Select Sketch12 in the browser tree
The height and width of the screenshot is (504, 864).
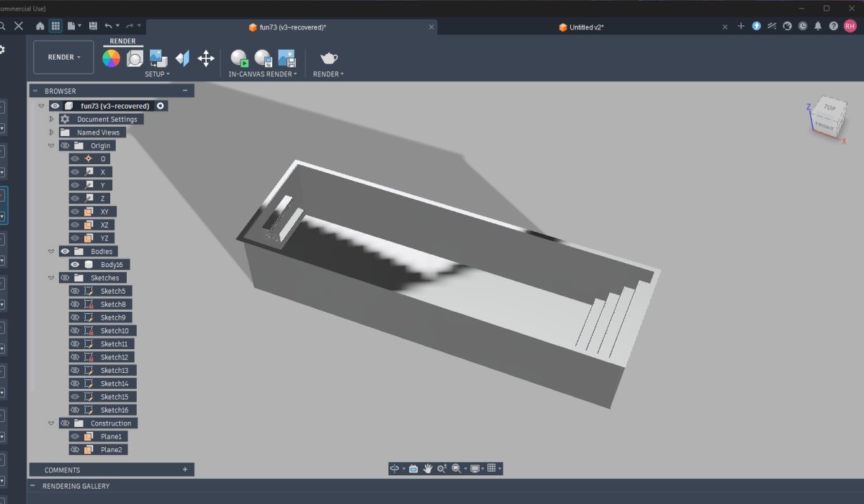[114, 357]
